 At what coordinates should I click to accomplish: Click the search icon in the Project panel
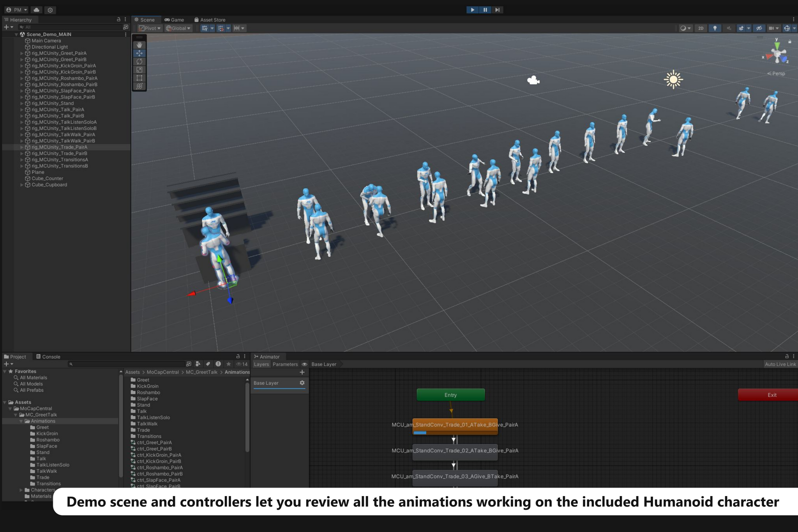[70, 364]
